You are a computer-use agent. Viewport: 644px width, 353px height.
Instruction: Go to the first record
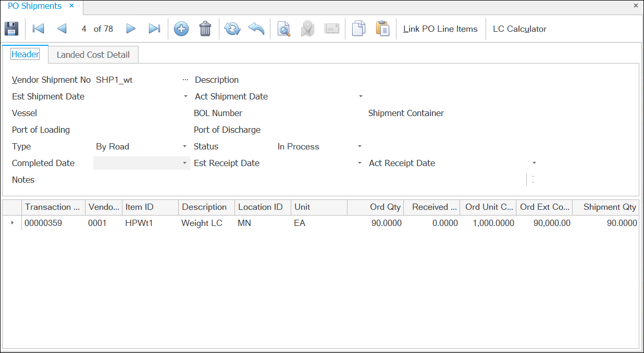(38, 29)
